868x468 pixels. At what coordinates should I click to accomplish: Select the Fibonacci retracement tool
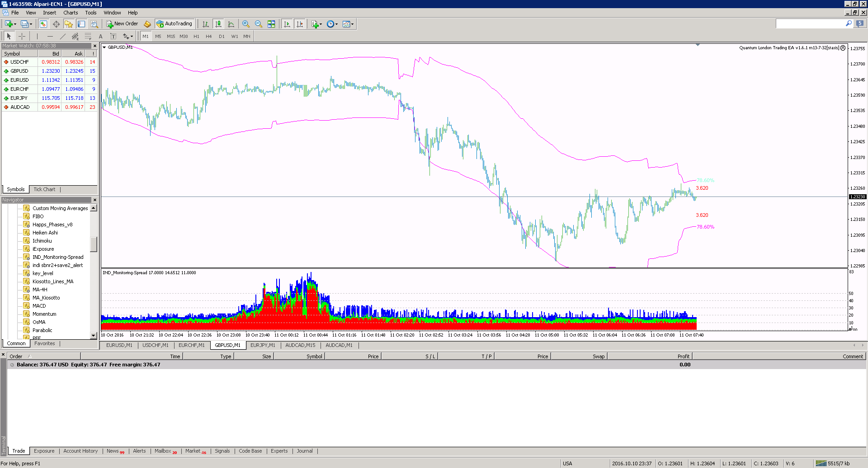click(x=88, y=36)
